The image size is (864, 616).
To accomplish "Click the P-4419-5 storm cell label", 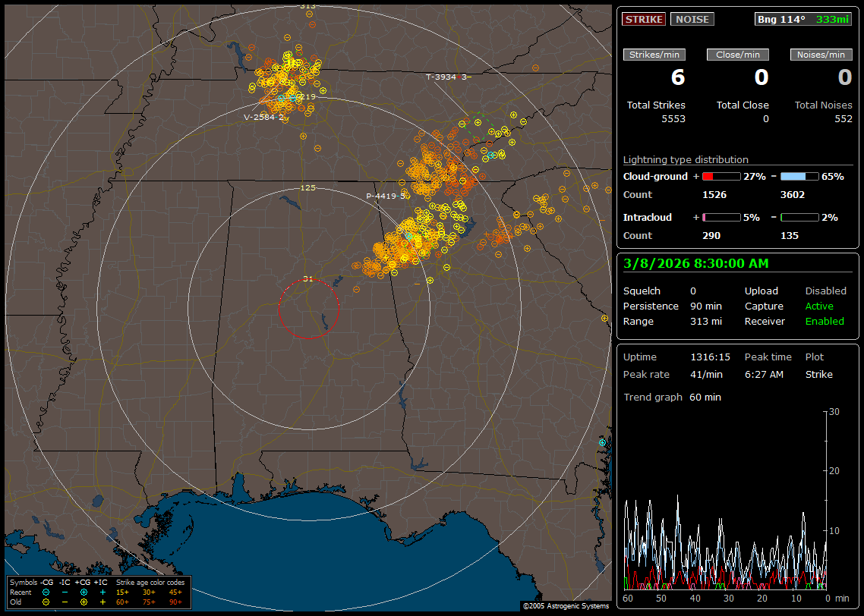I will pyautogui.click(x=385, y=196).
